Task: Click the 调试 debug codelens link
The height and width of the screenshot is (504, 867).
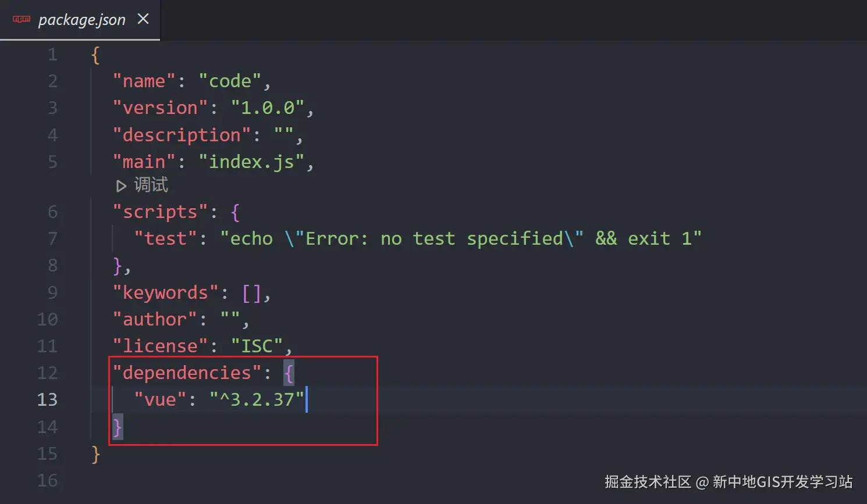Action: coord(151,185)
